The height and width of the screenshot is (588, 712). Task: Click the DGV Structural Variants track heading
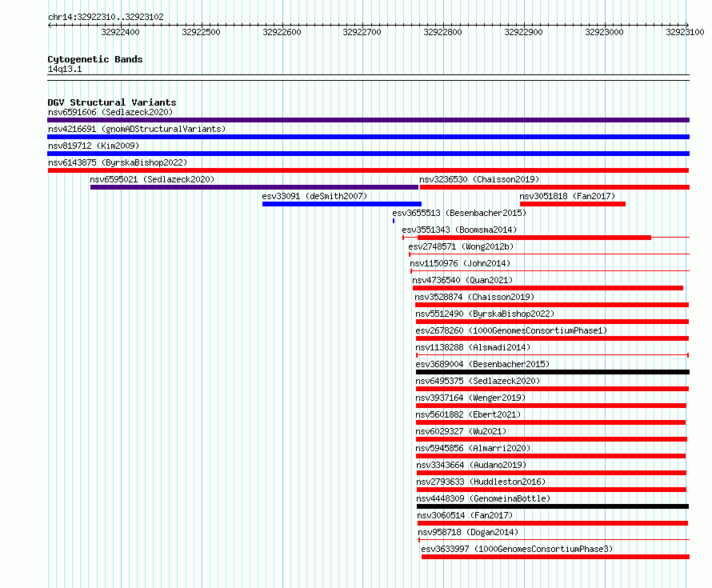(x=112, y=102)
